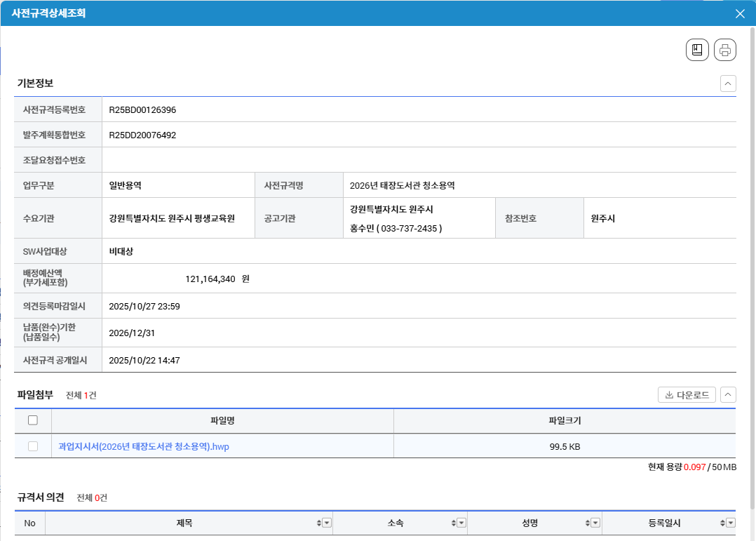Open the 소속 column filter dropdown

tap(461, 523)
